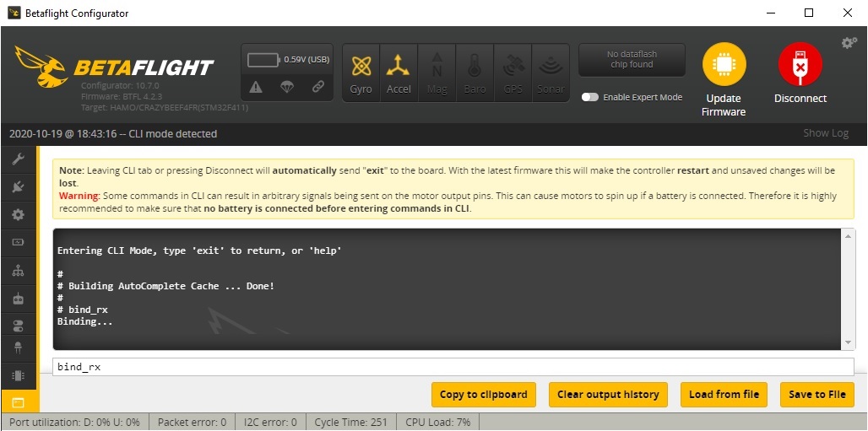Maximize the Betaflight Configurator window

tap(809, 13)
